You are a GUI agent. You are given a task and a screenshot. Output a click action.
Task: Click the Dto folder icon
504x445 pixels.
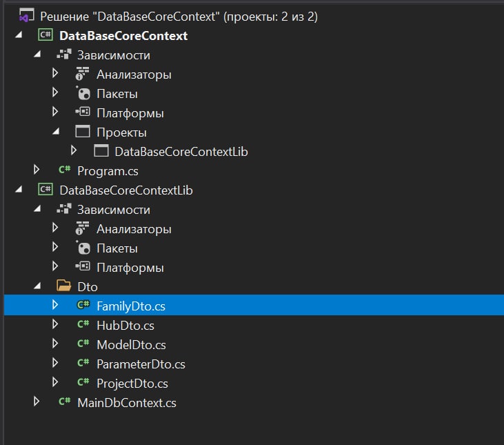pyautogui.click(x=63, y=286)
